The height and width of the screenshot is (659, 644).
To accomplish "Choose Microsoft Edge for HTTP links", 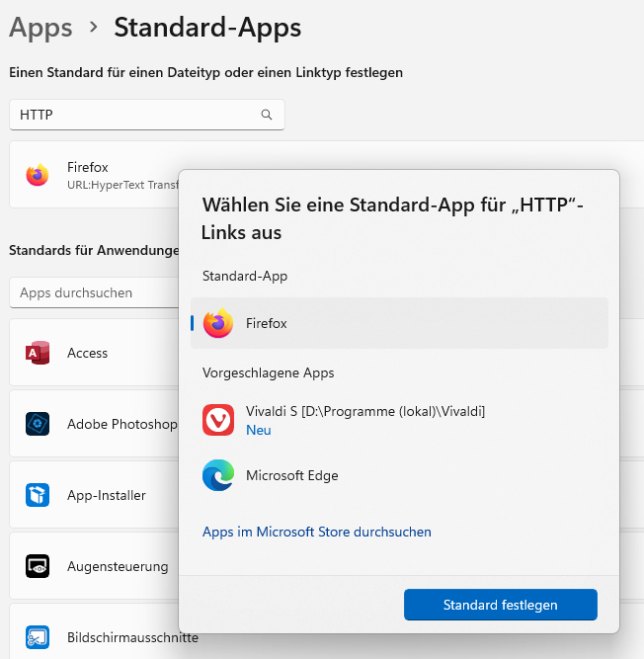I will [x=399, y=475].
